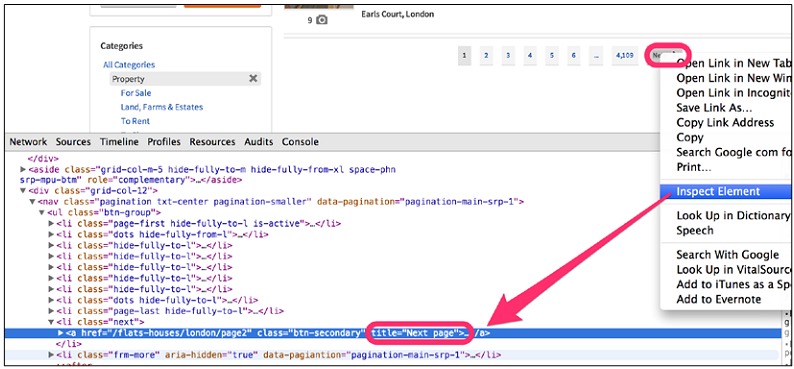The width and height of the screenshot is (794, 369).
Task: Expand the aside grid-col-m-5 element
Action: (23, 170)
